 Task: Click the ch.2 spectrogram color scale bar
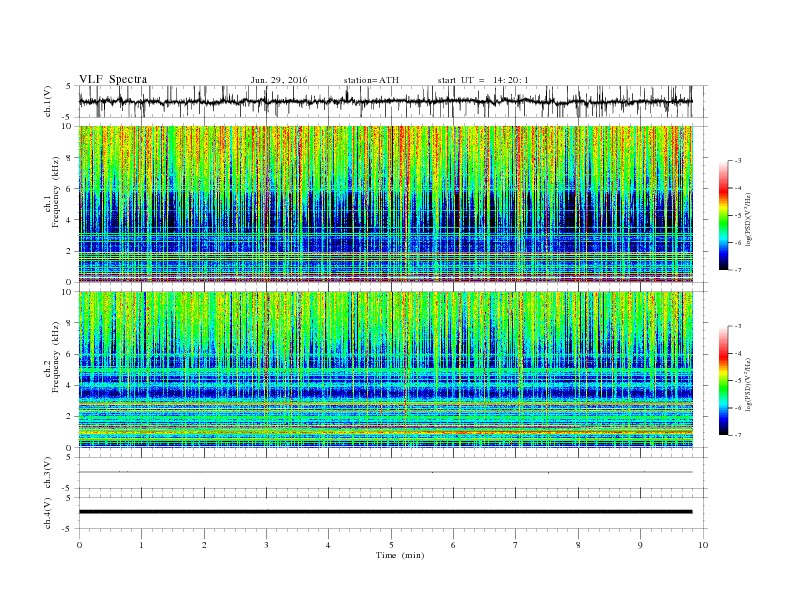724,381
